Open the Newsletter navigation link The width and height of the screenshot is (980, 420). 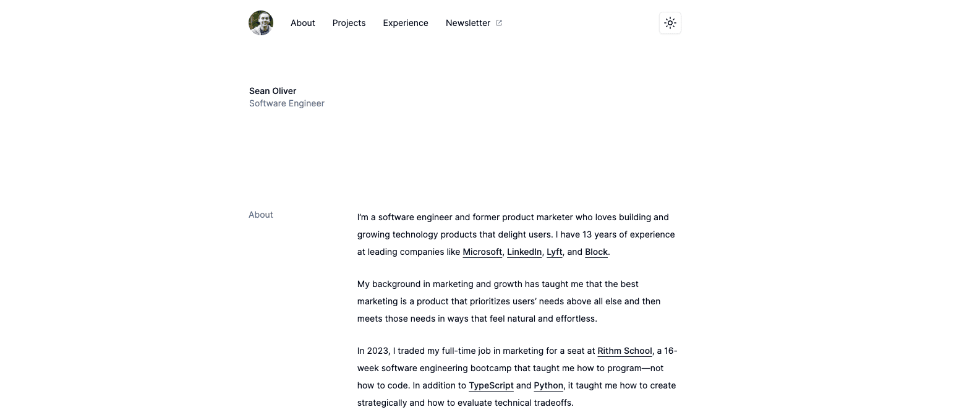pyautogui.click(x=468, y=23)
